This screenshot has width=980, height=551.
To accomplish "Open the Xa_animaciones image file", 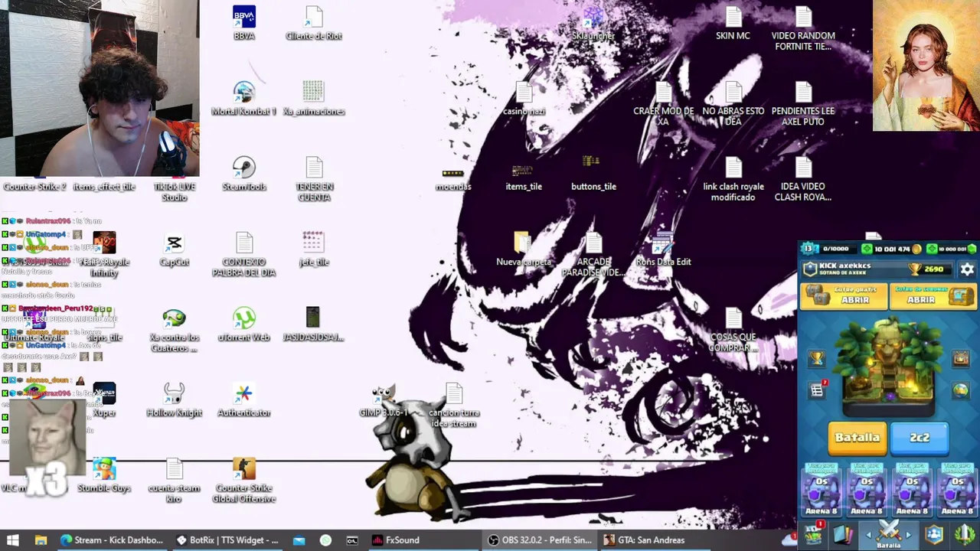I will coord(313,98).
